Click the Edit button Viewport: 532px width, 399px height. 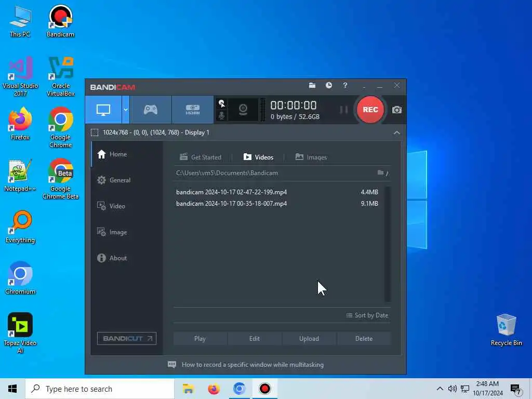point(255,339)
